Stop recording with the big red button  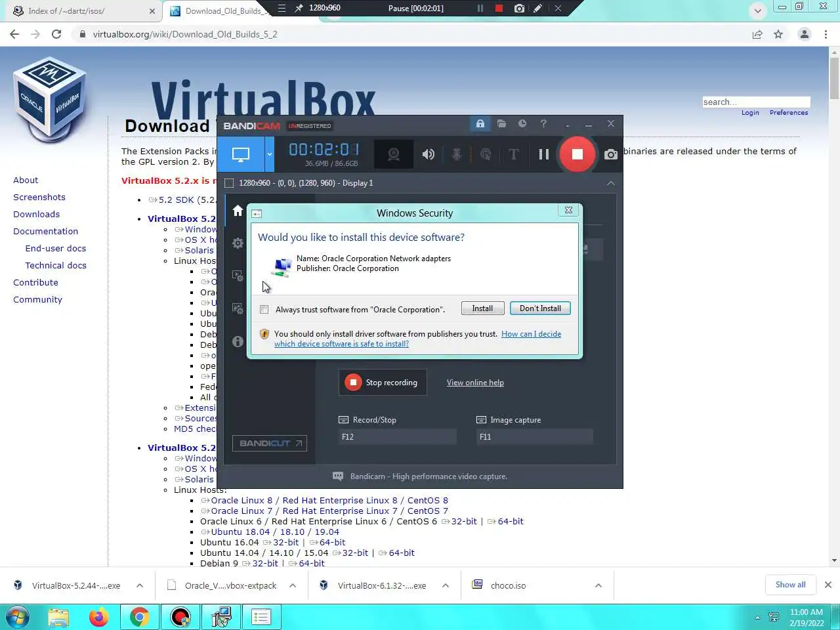click(x=577, y=154)
